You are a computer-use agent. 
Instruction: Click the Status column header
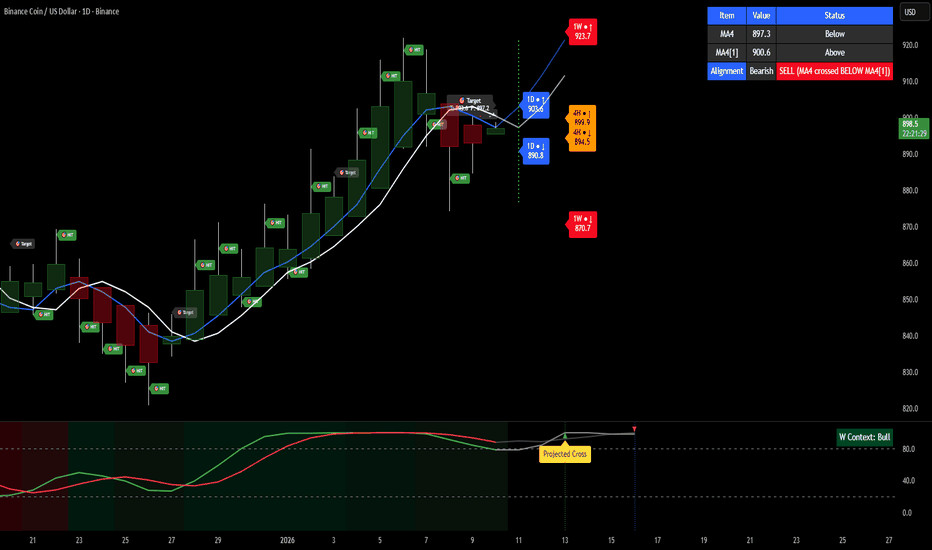834,15
